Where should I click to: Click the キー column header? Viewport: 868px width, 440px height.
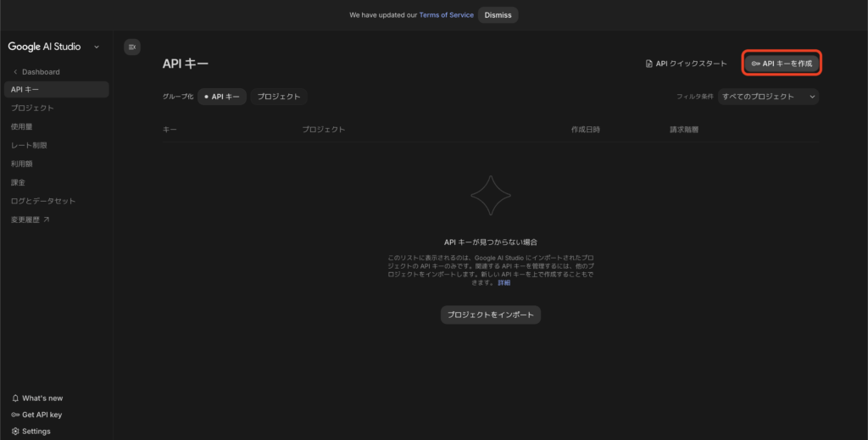[x=170, y=130]
